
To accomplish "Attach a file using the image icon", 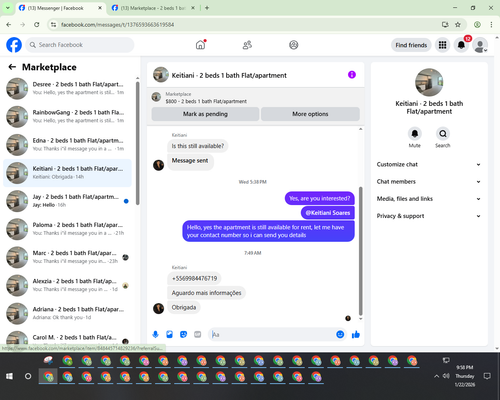I will tap(169, 334).
